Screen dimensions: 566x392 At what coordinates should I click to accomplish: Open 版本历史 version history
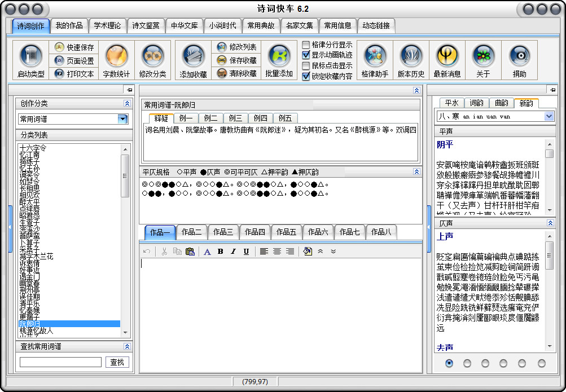coord(411,60)
